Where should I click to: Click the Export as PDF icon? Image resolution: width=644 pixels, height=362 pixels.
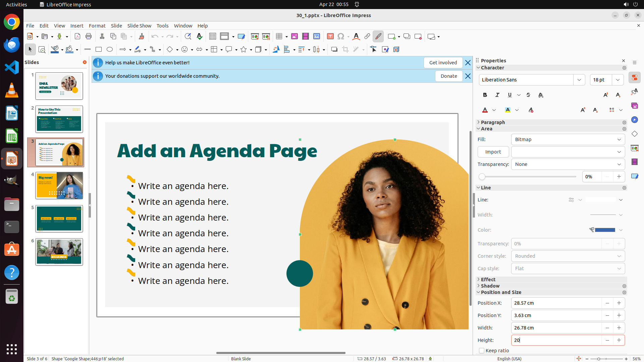click(77, 37)
